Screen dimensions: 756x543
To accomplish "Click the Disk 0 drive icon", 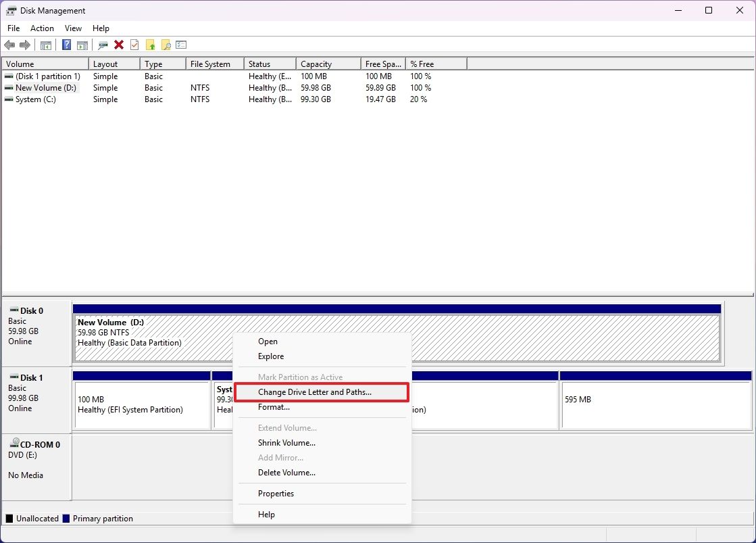I will point(15,310).
